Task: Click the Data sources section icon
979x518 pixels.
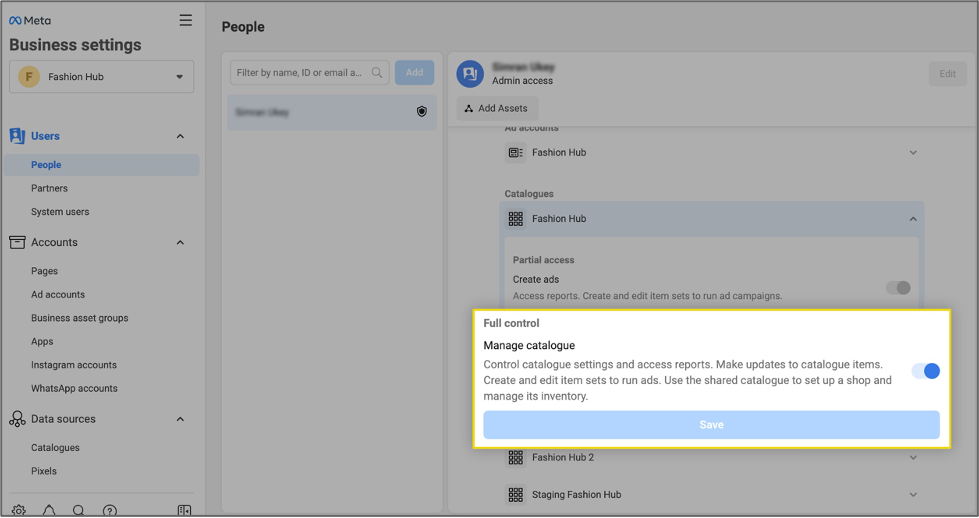Action: [x=17, y=419]
